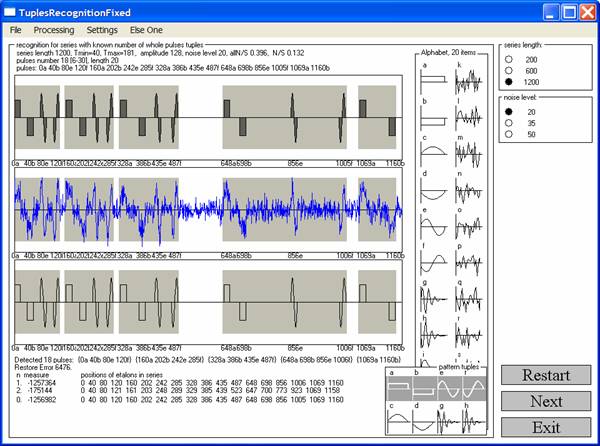Click the filled original pulses plot
This screenshot has width=600, height=446.
coord(209,117)
